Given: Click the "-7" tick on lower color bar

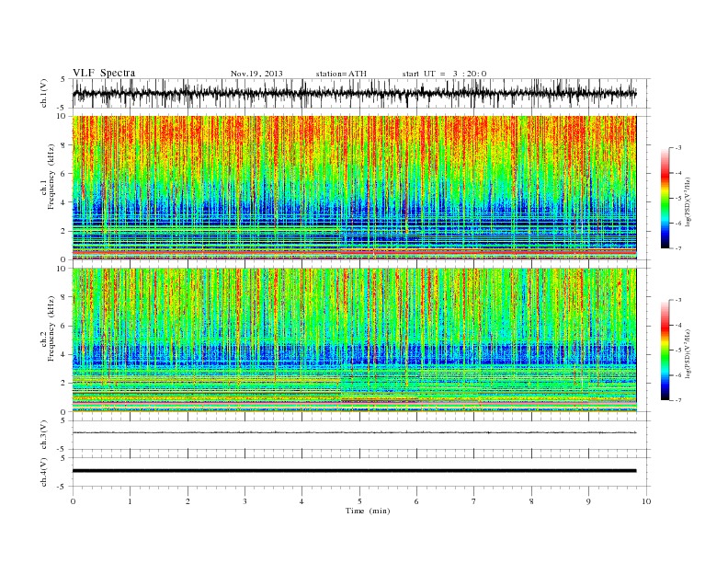Looking at the screenshot, I should (677, 400).
